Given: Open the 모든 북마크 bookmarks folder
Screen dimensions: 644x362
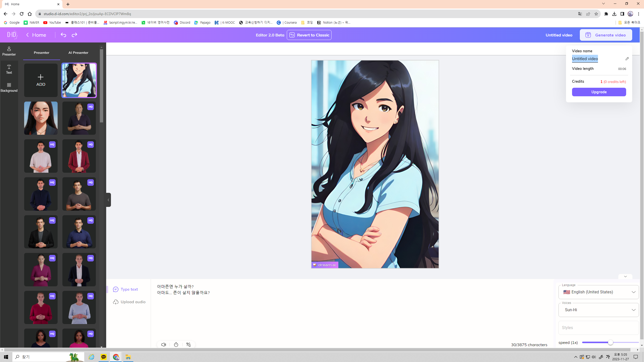Looking at the screenshot, I should coord(629,23).
